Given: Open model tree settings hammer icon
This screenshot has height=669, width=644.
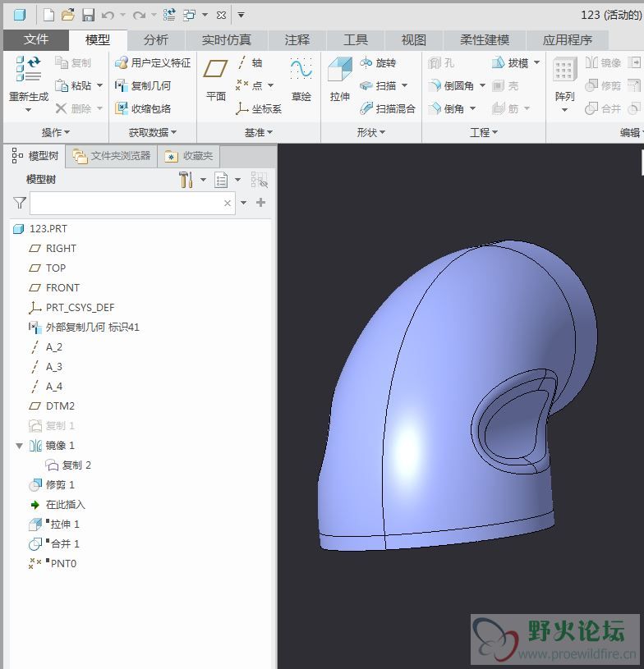Looking at the screenshot, I should (186, 180).
